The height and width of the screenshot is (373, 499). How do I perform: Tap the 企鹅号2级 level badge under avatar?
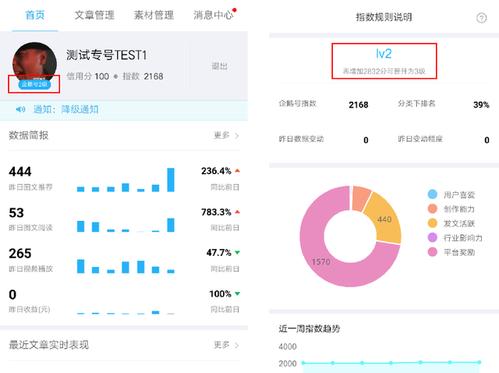[34, 84]
